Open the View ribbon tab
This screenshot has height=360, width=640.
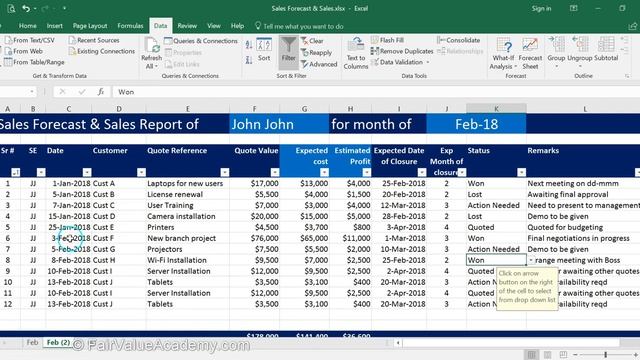pyautogui.click(x=213, y=26)
